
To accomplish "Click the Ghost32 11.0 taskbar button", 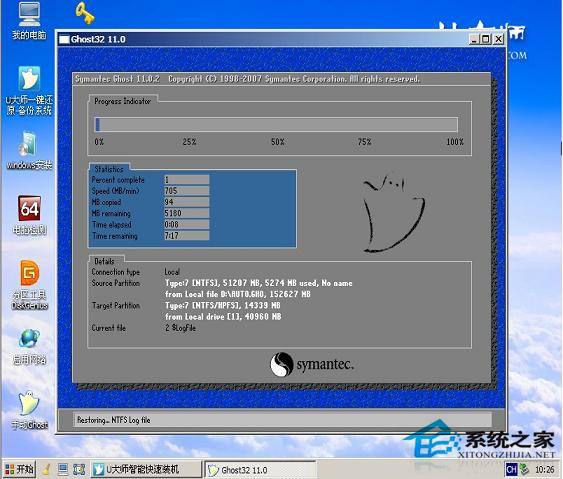I will [x=261, y=470].
